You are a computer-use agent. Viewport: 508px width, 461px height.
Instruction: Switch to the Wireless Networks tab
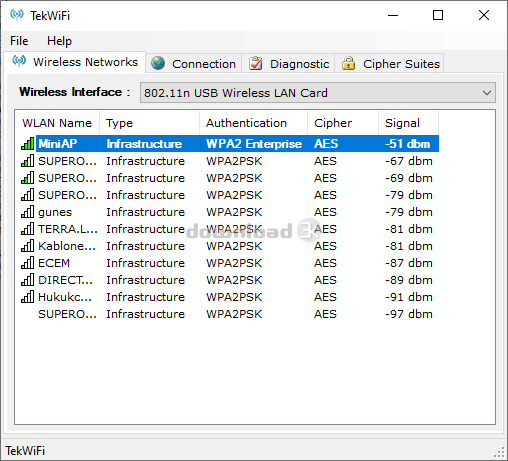[75, 62]
